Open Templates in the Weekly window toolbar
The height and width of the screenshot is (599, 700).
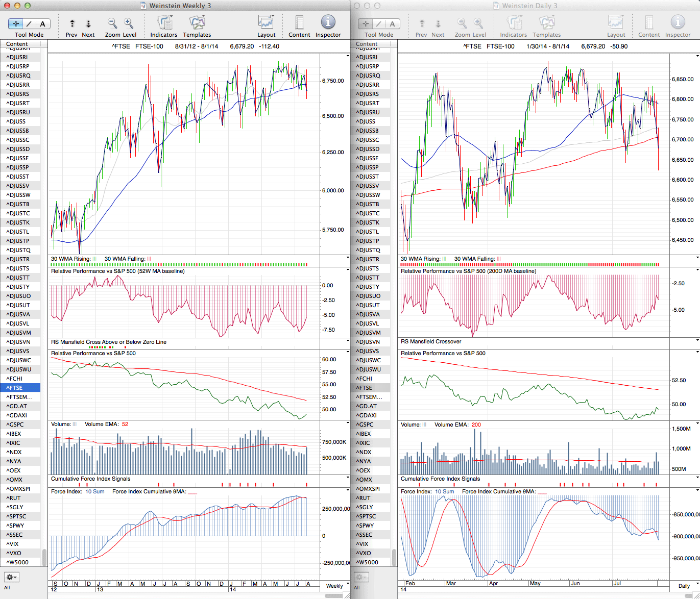pyautogui.click(x=197, y=23)
